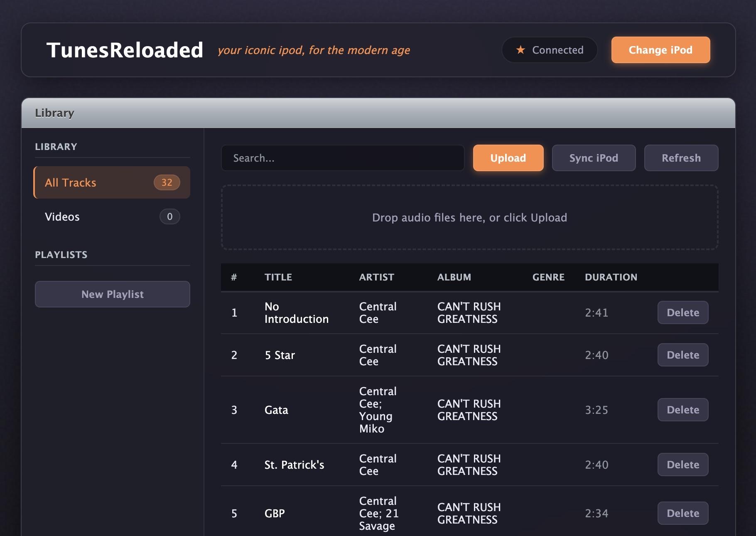Create a New Playlist
This screenshot has height=536, width=756.
pyautogui.click(x=113, y=294)
